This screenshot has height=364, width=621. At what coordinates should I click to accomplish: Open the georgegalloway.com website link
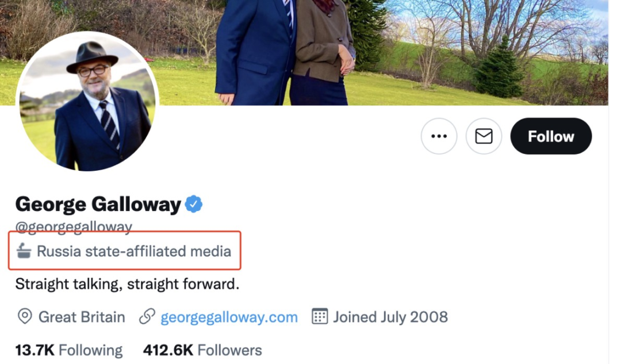coord(229,317)
